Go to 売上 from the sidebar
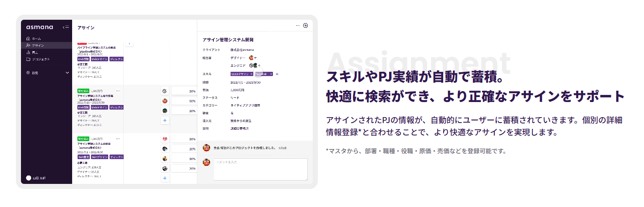This screenshot has width=644, height=207. (35, 52)
